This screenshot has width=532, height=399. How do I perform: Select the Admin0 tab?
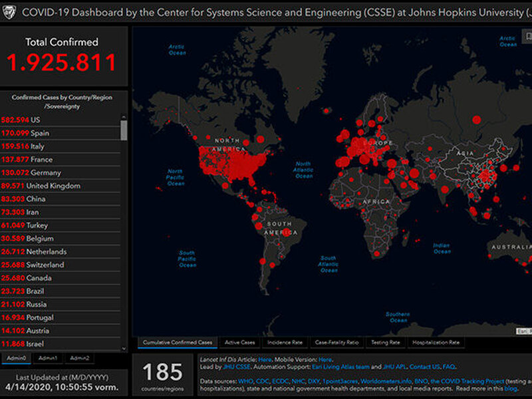(16, 358)
